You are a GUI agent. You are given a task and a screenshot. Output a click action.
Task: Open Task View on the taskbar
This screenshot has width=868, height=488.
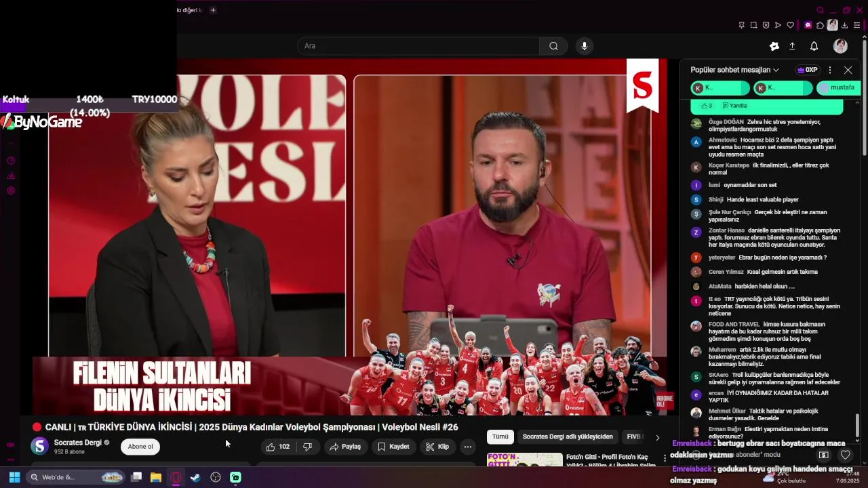136,477
